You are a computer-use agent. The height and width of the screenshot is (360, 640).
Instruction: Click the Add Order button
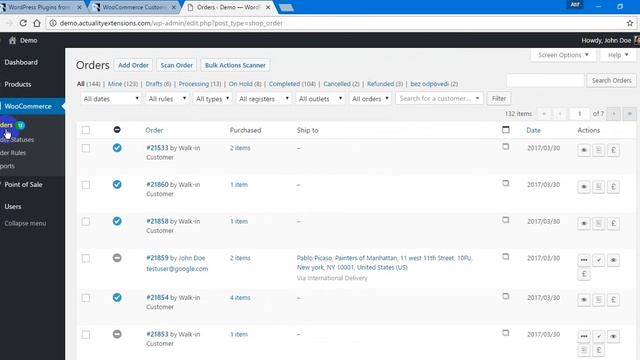tap(133, 65)
